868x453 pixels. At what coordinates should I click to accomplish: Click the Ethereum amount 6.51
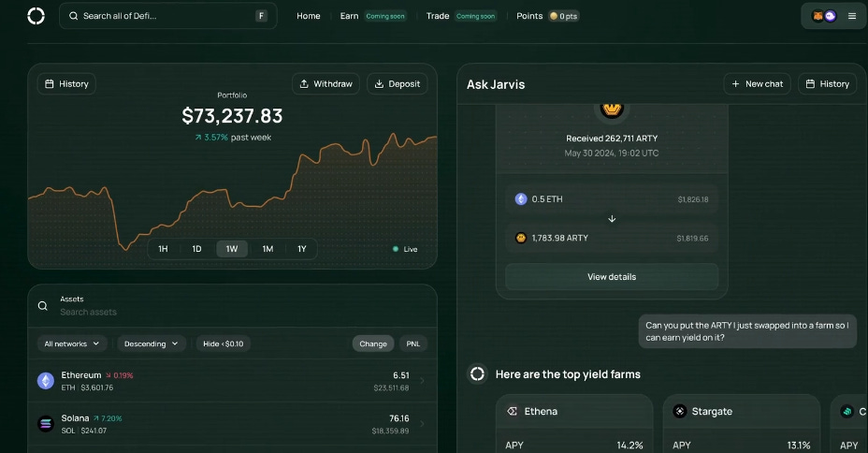400,375
